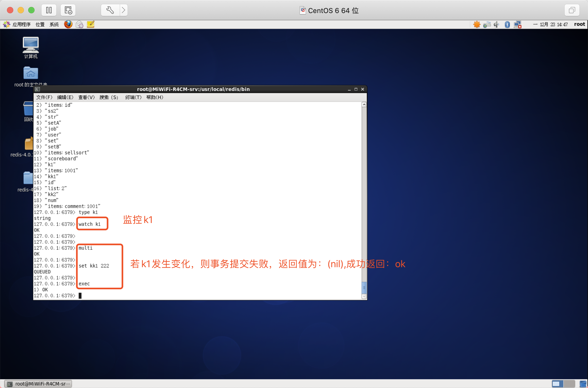Screen dimensions: 588x388
Task: Open the terminal 文件(F) menu
Action: pos(44,97)
